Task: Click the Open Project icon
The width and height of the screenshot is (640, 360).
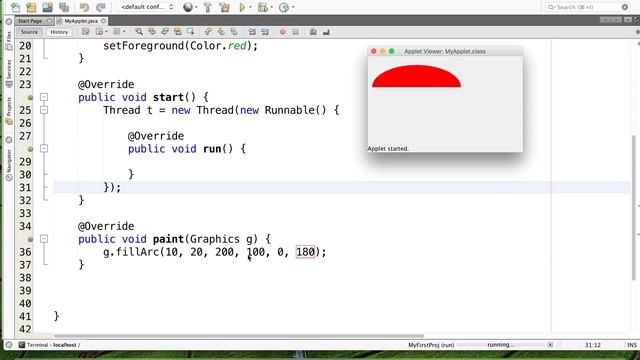Action: pyautogui.click(x=47, y=7)
